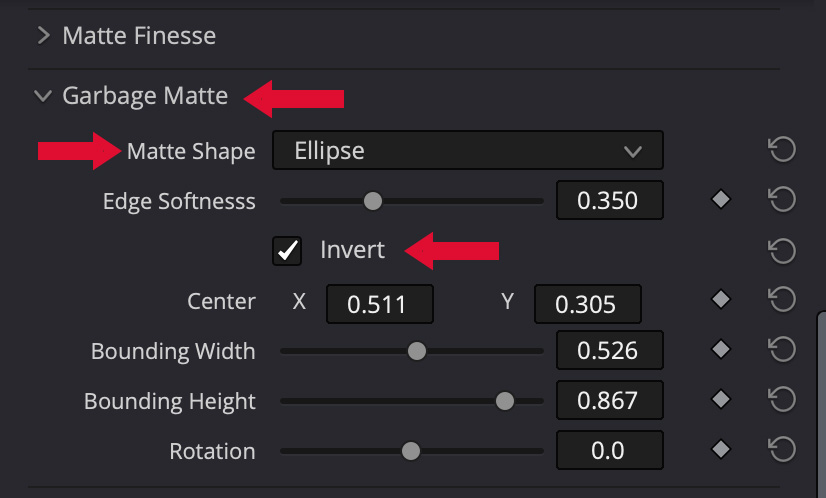Reset Bounding Width value
The image size is (826, 498).
point(782,350)
